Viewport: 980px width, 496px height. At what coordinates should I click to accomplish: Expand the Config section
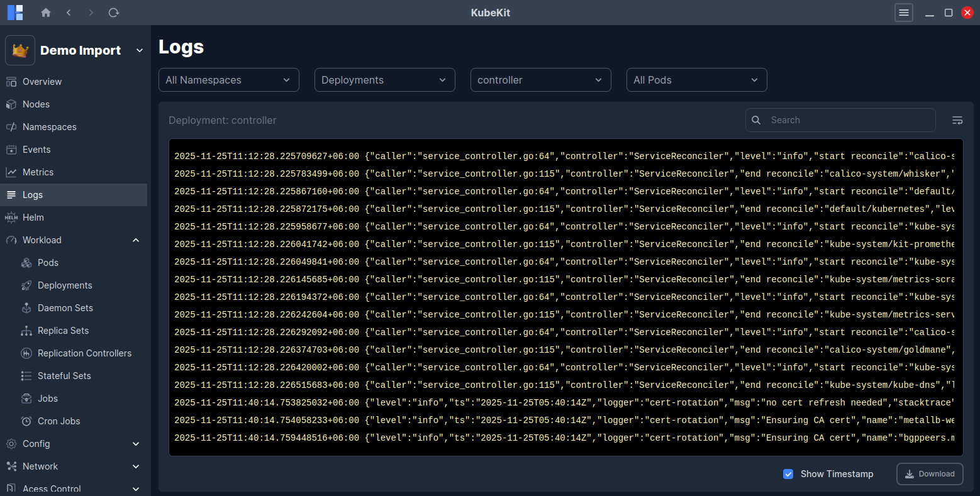coord(136,444)
